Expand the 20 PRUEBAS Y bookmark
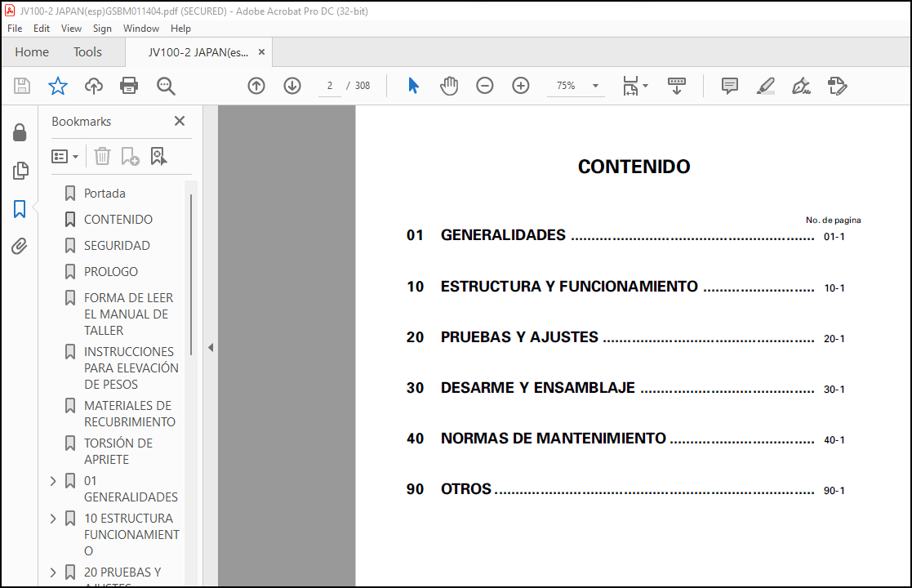Screen dimensions: 912x588 [x=53, y=572]
